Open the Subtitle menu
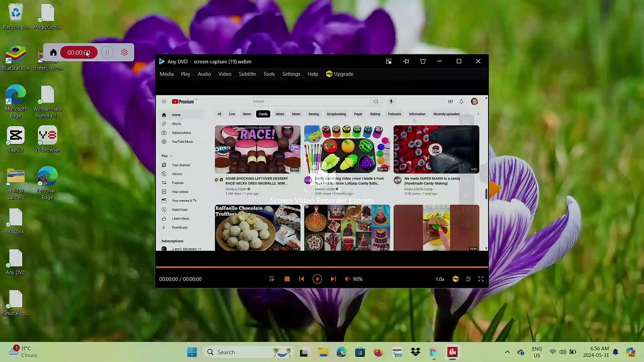 247,74
